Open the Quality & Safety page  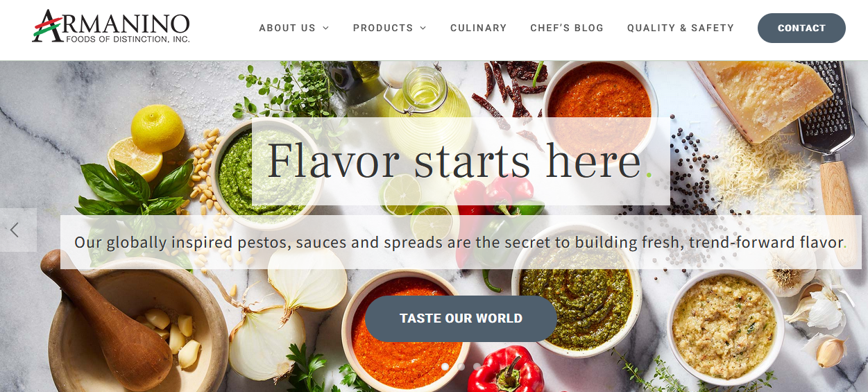[x=681, y=28]
